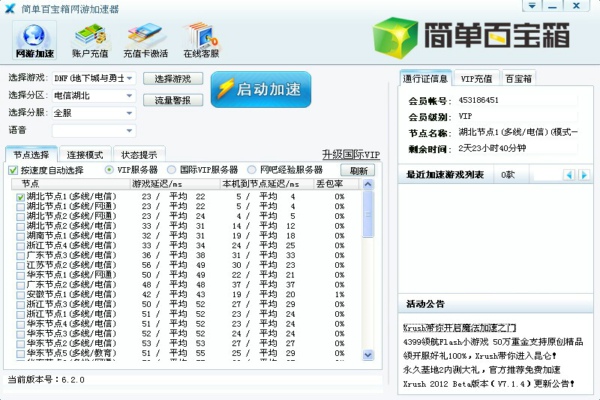Toggle 按速度自动选择 checkbox
600x400 pixels.
pyautogui.click(x=13, y=170)
